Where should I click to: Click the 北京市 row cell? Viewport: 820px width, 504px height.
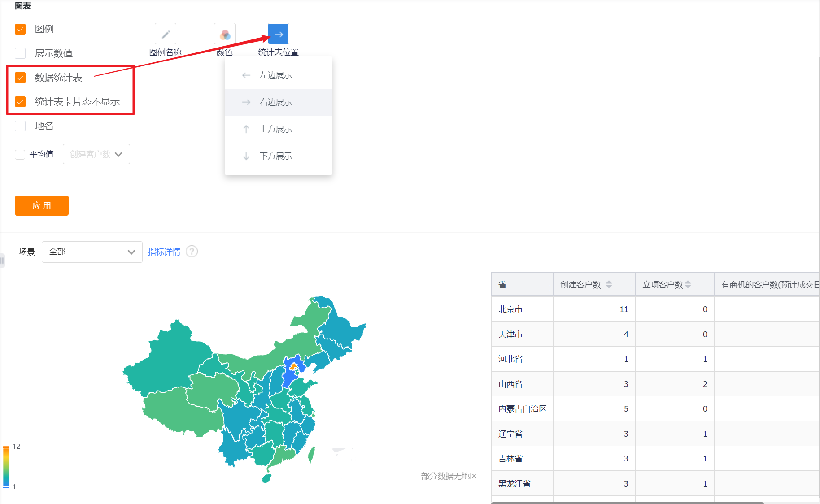pos(522,309)
